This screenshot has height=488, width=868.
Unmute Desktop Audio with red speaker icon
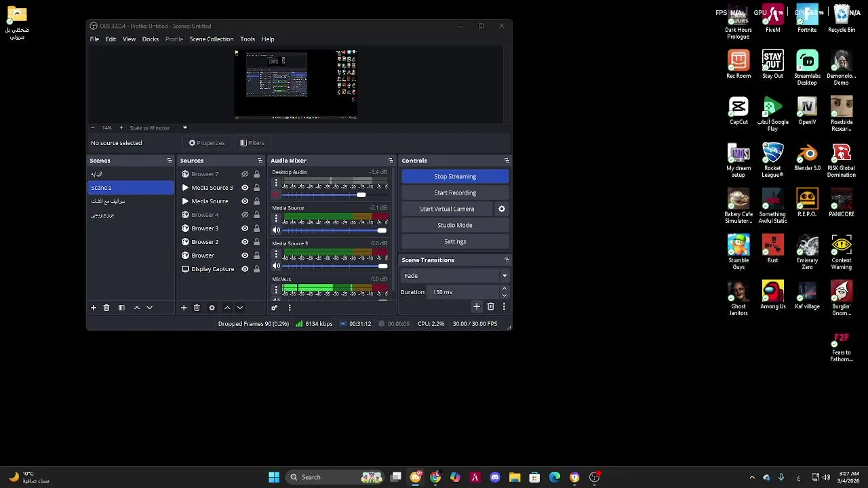point(276,195)
